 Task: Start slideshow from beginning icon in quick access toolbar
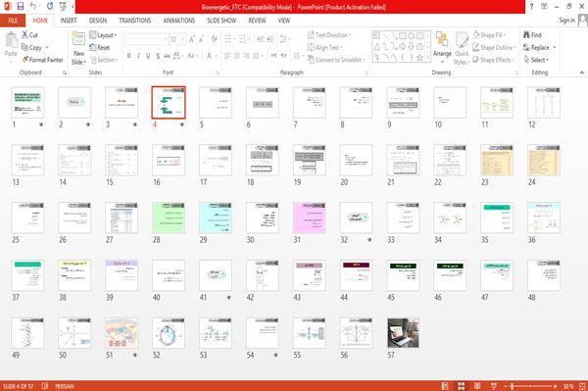tap(63, 7)
